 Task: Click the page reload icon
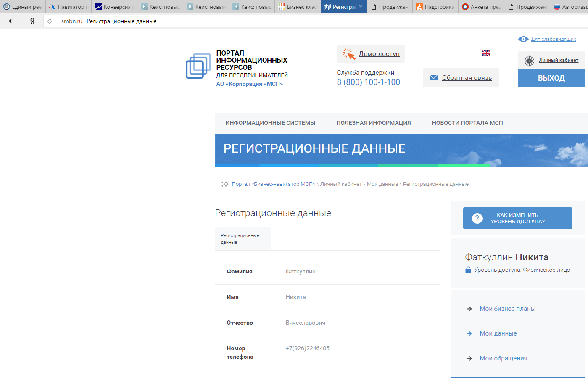click(x=50, y=21)
